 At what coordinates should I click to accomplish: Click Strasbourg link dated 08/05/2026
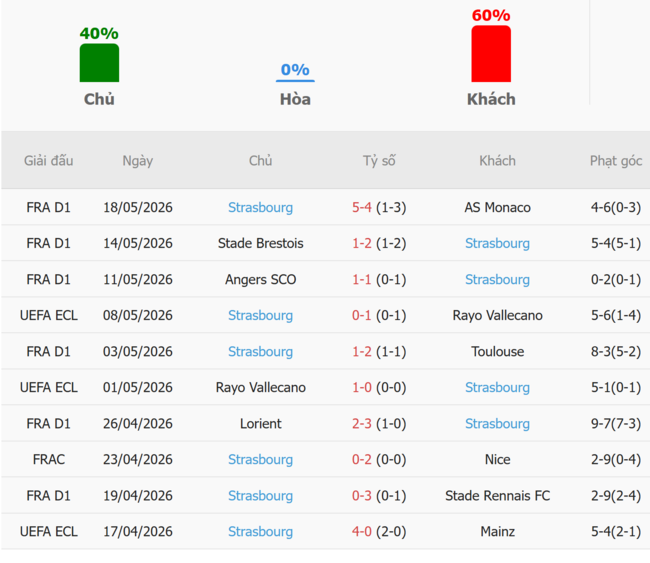(260, 315)
